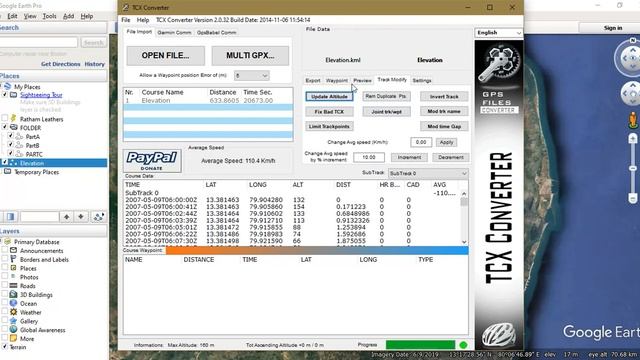This screenshot has height=360, width=640.
Task: Uncheck the PartA checkbox
Action: click(x=11, y=136)
